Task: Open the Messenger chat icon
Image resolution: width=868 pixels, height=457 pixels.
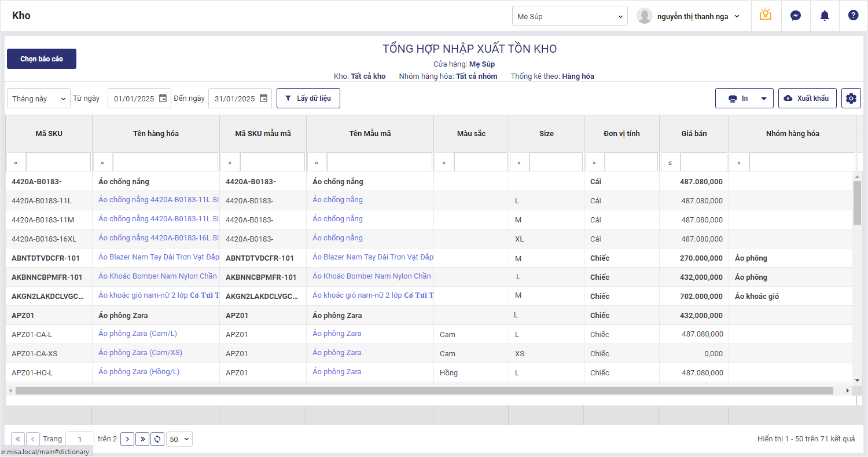Action: tap(796, 16)
